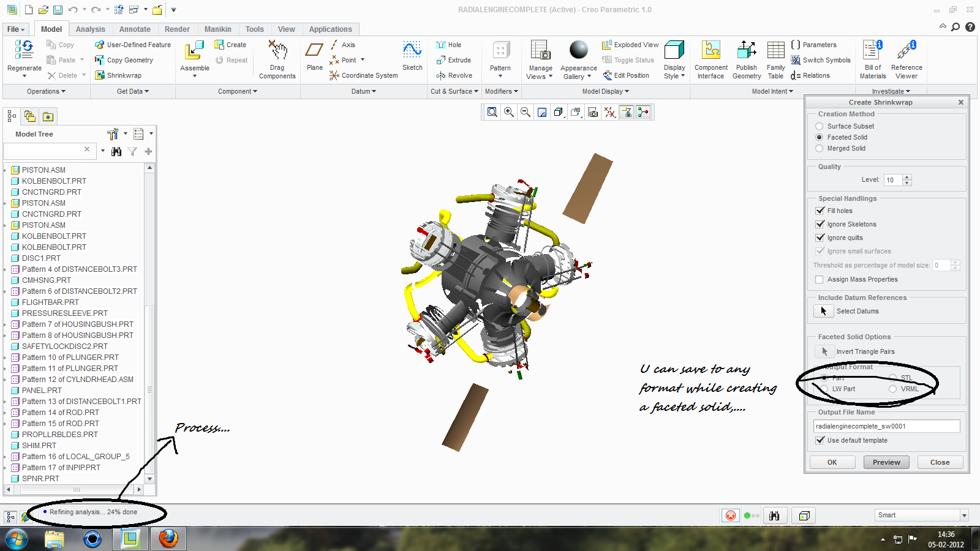980x551 pixels.
Task: Click OK in Create Shrinkwrap dialog
Action: 832,462
